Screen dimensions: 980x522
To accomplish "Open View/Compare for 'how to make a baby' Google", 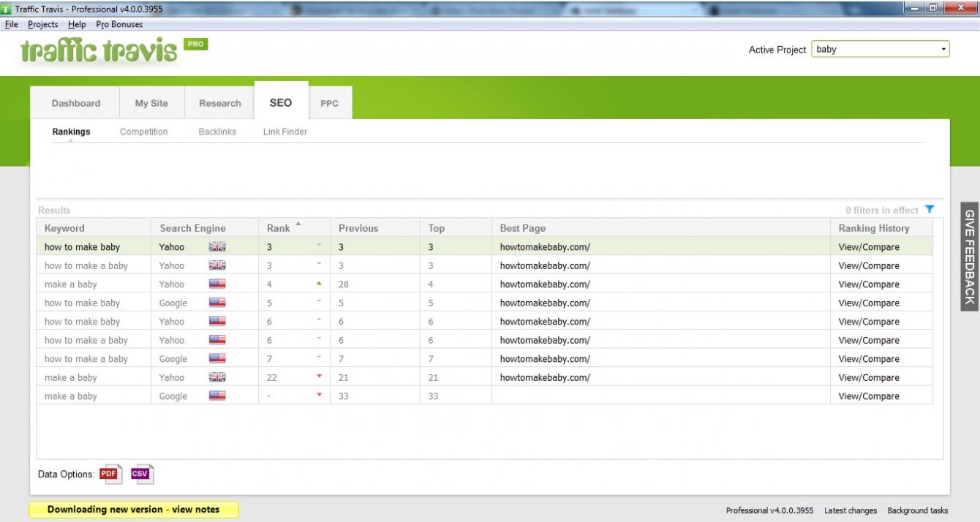I will pyautogui.click(x=869, y=359).
